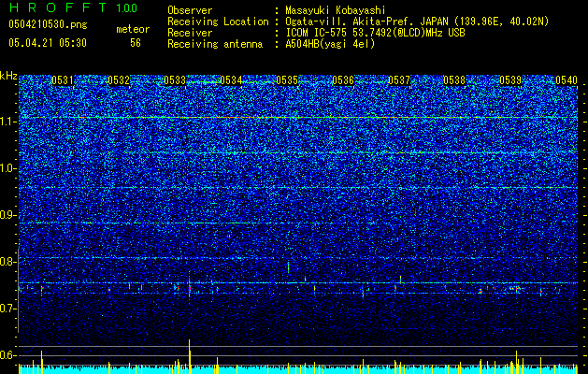The width and height of the screenshot is (588, 374).
Task: Click the 0.7 frequency axis label
Action: [x=7, y=309]
